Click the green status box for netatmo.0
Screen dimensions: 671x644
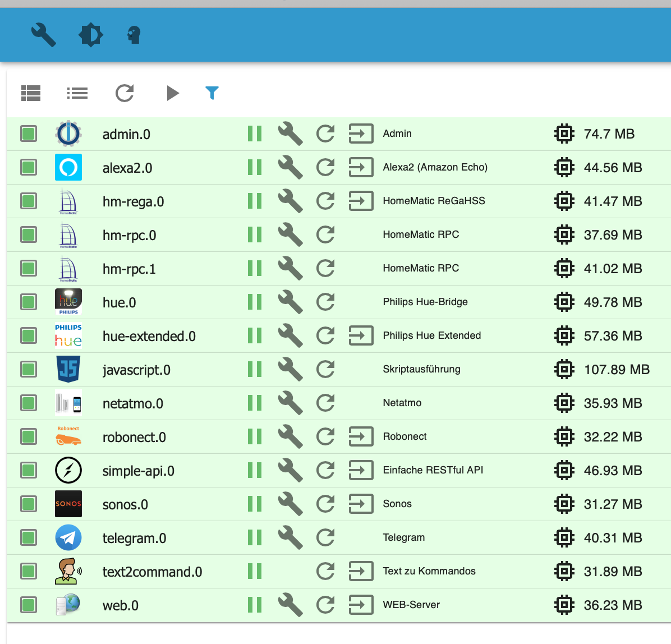click(x=29, y=403)
